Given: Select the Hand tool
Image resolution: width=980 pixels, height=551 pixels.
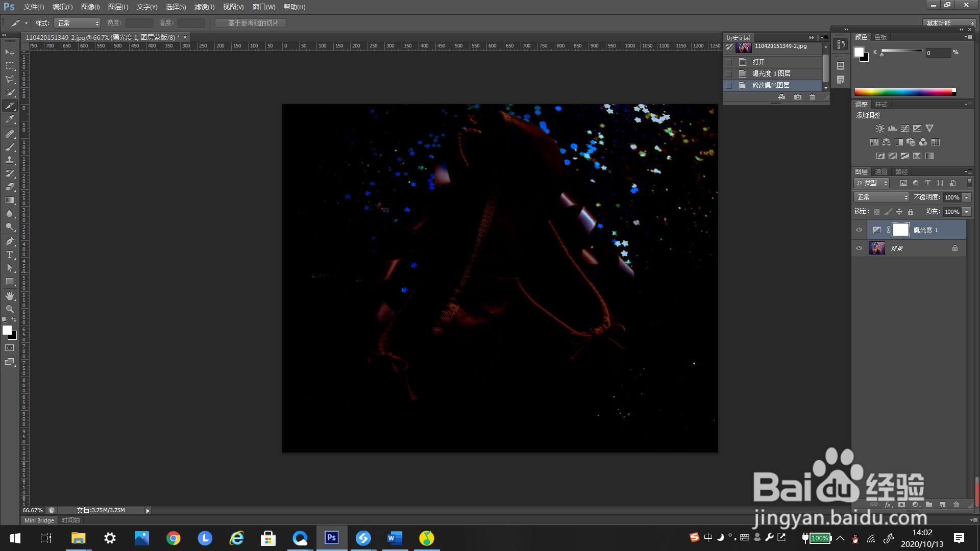Looking at the screenshot, I should [x=10, y=296].
